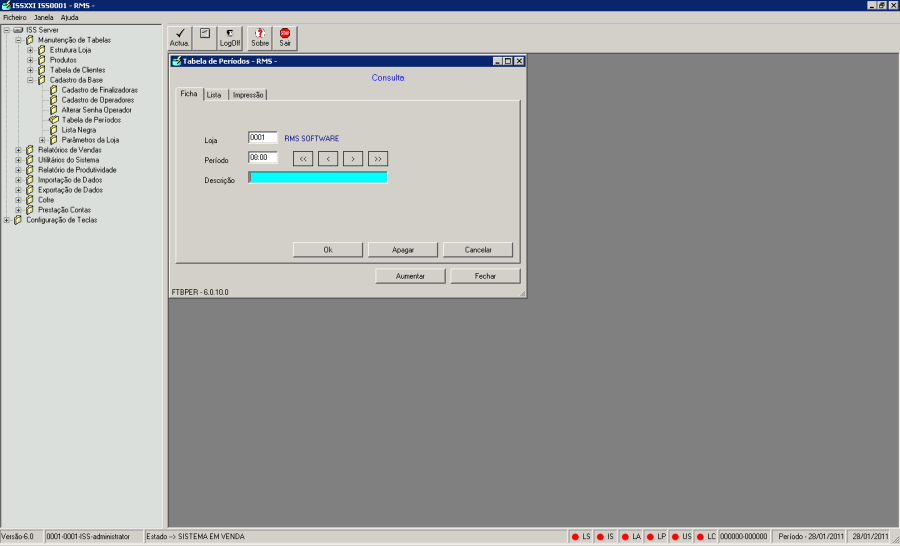Click the red LC status indicator

pyautogui.click(x=700, y=537)
